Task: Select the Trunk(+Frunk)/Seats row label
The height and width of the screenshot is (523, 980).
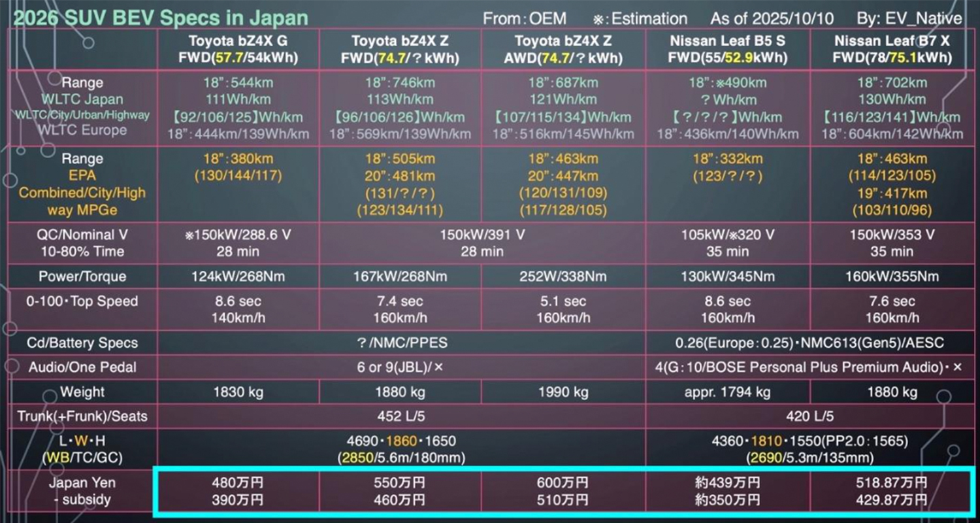Action: (x=81, y=416)
